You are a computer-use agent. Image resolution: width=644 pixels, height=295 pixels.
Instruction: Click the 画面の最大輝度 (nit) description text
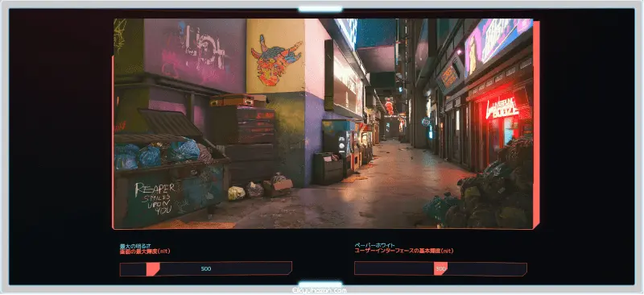pos(145,251)
